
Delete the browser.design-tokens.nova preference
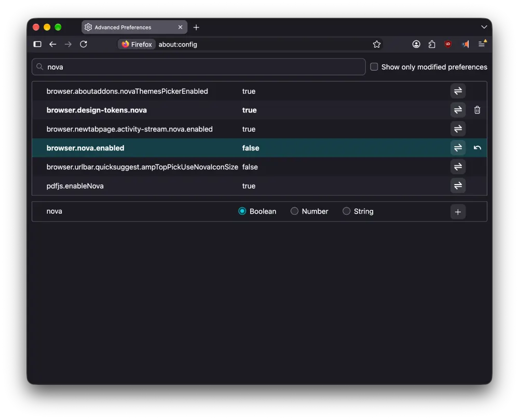point(477,110)
